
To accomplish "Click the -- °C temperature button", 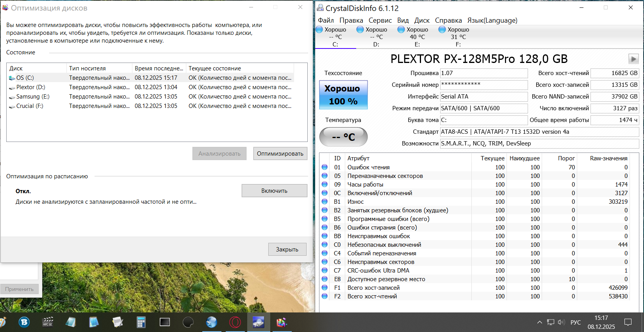I will pos(343,137).
